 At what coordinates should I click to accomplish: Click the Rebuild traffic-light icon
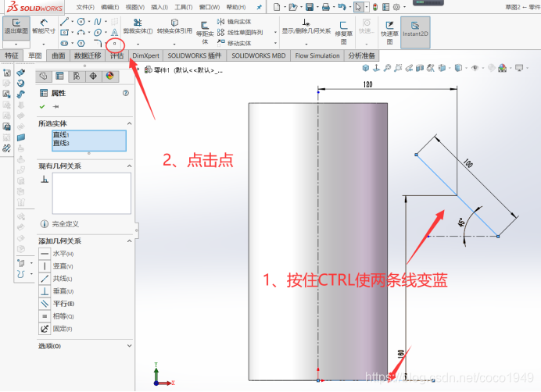click(x=375, y=7)
